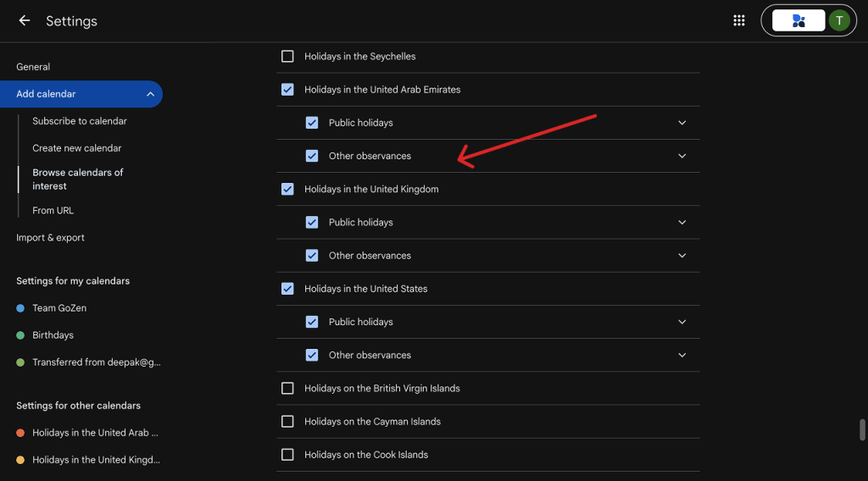The width and height of the screenshot is (868, 481).
Task: Select From URL option
Action: [x=53, y=211]
